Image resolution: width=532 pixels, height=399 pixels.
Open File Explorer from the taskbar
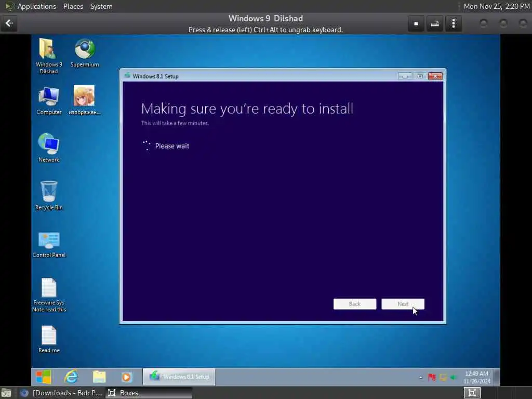click(99, 377)
